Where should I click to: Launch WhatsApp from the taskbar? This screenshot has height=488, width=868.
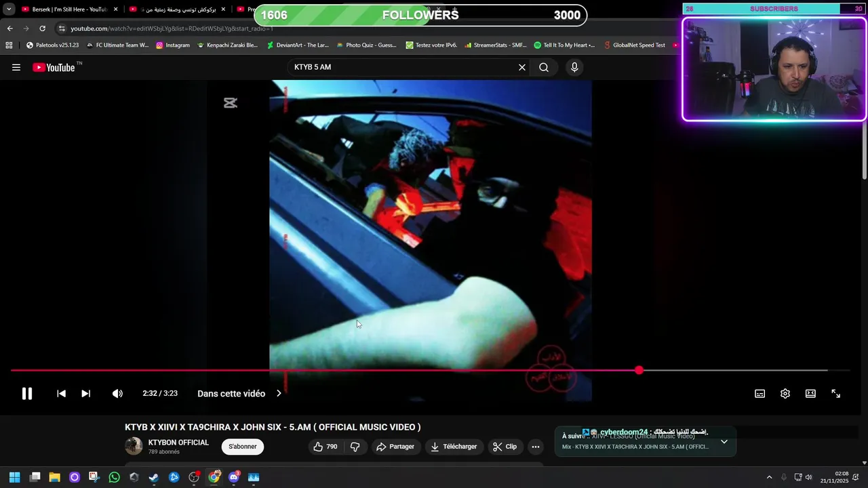114,477
